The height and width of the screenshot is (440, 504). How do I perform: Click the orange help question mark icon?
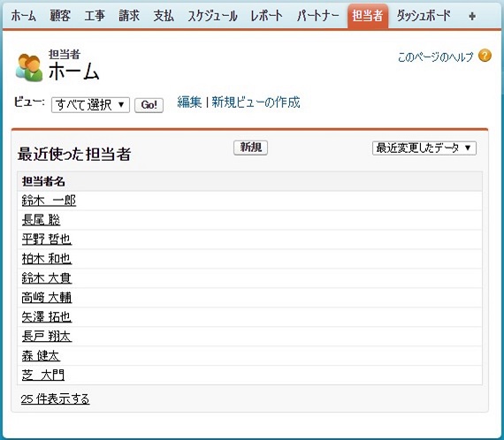(x=485, y=56)
